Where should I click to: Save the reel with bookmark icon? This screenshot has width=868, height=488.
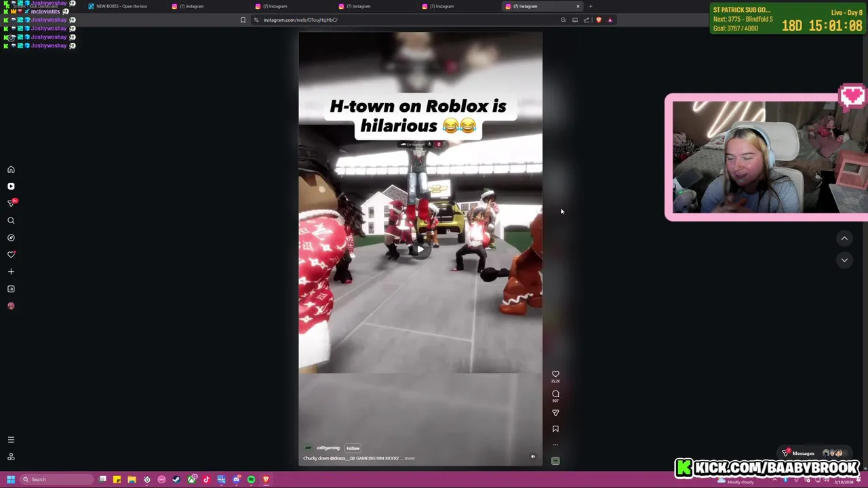(x=555, y=429)
